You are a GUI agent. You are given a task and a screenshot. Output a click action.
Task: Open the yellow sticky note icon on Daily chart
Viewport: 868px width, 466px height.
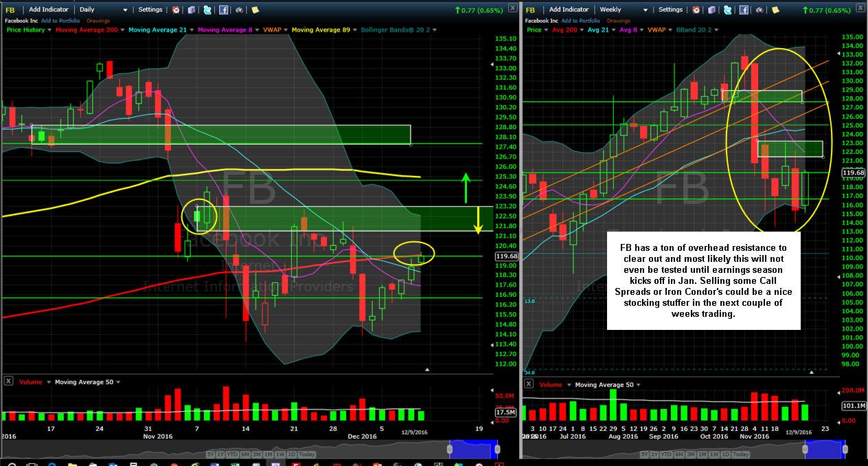tap(255, 10)
